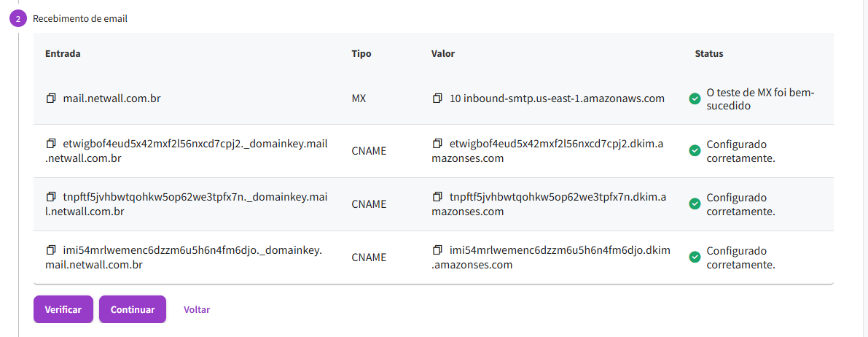Click the green checkmark on the tnpftf5jvhb row
Image resolution: width=868 pixels, height=337 pixels.
695,204
